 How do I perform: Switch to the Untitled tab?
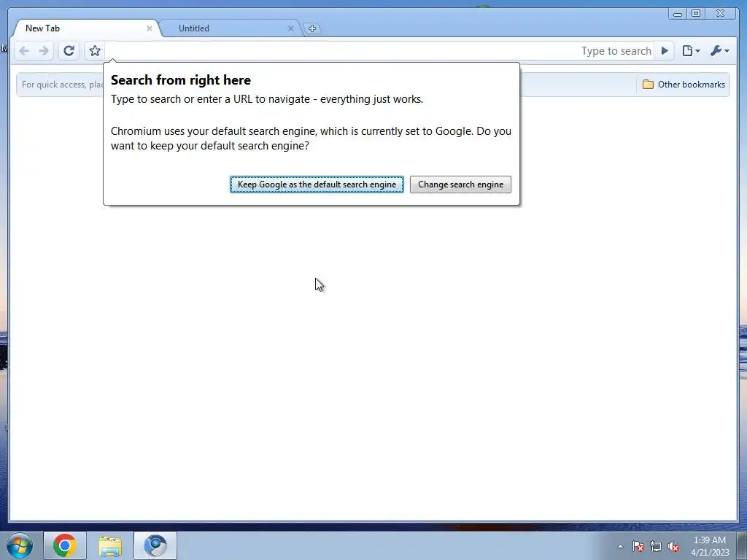[x=230, y=28]
